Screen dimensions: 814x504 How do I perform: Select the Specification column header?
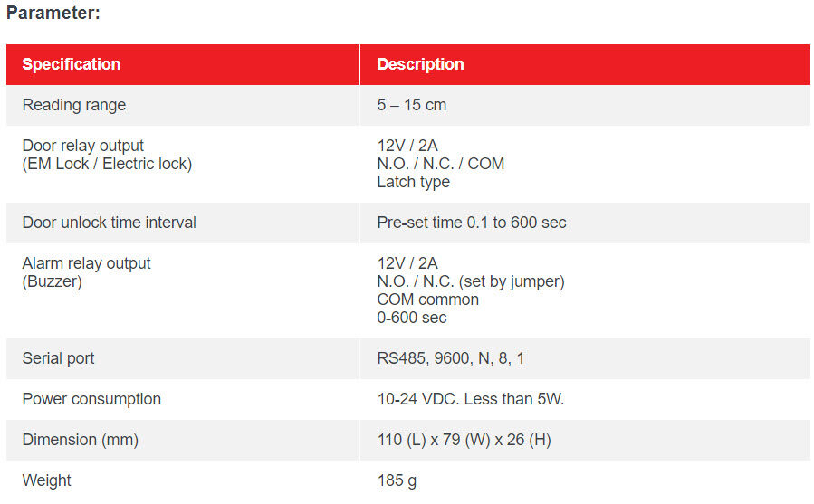coord(72,64)
